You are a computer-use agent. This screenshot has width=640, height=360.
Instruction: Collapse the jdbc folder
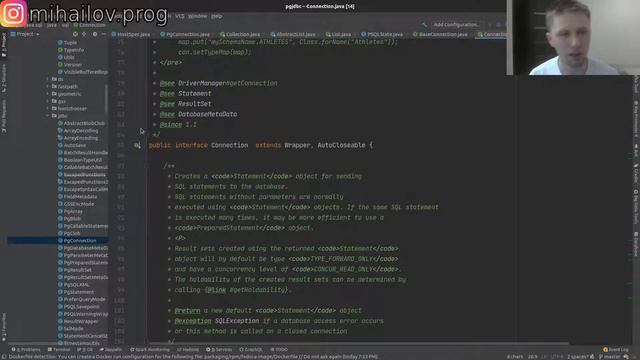(48, 116)
